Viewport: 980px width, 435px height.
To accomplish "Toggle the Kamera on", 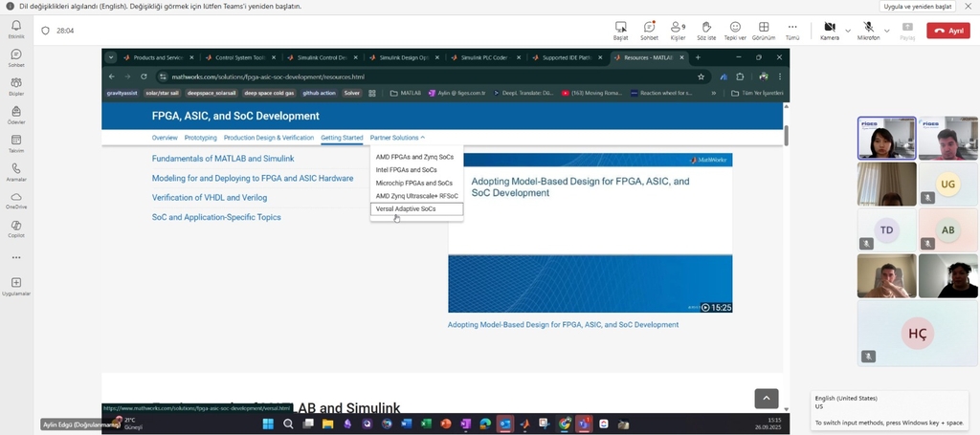I will (829, 30).
